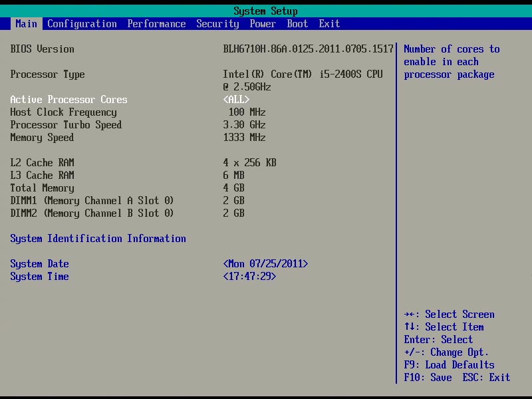The height and width of the screenshot is (399, 532).
Task: Click the 100 MHz host clock value
Action: coord(247,112)
